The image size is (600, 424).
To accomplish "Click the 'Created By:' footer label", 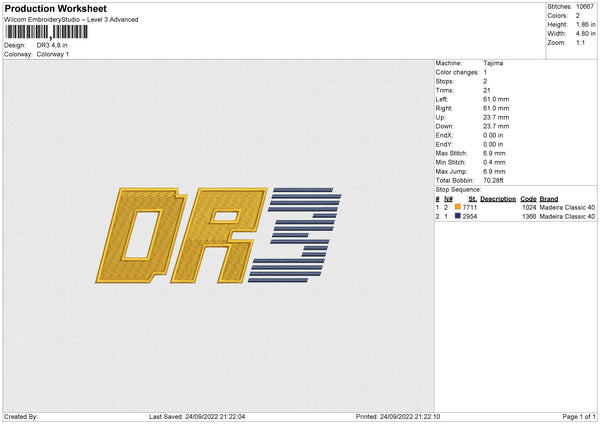I will (21, 416).
